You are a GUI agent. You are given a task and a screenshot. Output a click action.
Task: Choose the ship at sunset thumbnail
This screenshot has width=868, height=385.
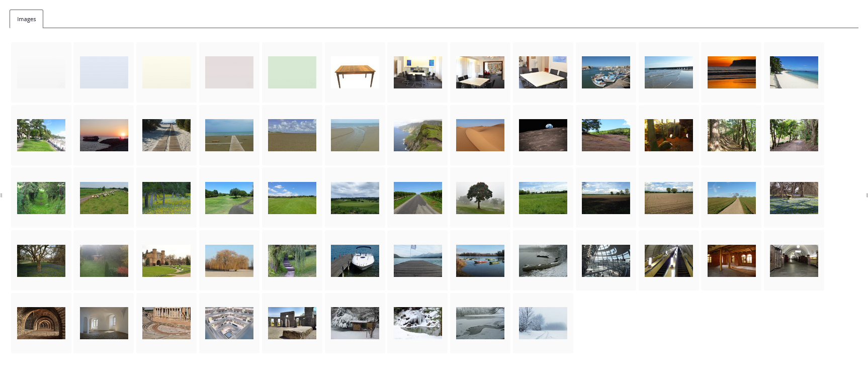(x=104, y=135)
